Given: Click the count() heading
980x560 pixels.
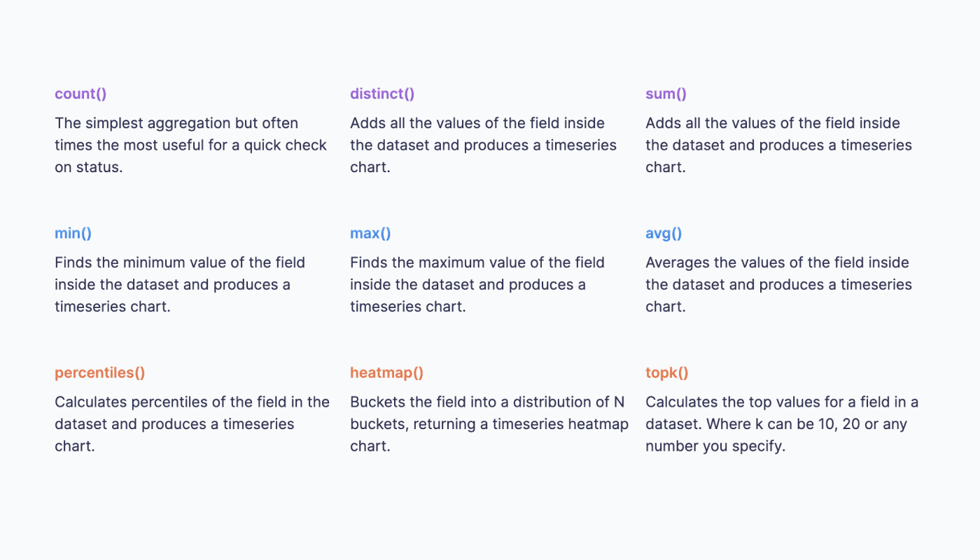Looking at the screenshot, I should tap(80, 94).
